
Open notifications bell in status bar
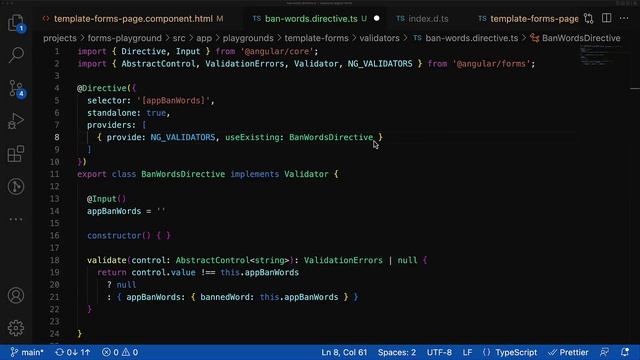point(624,352)
